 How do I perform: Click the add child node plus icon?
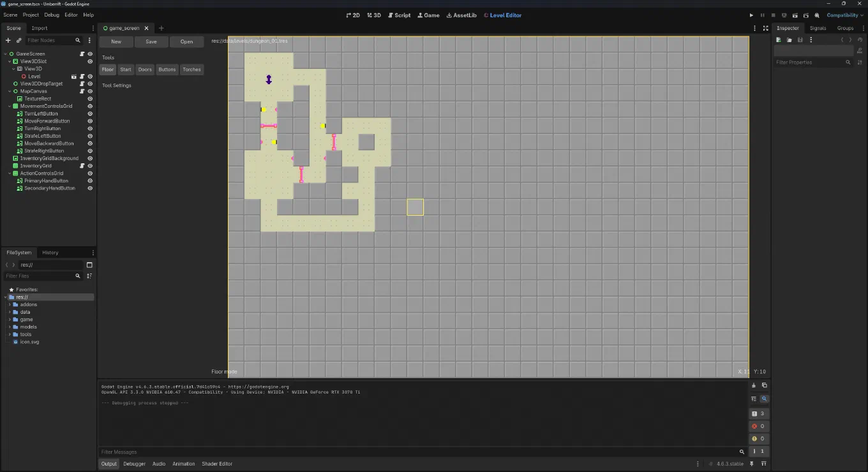click(x=8, y=40)
